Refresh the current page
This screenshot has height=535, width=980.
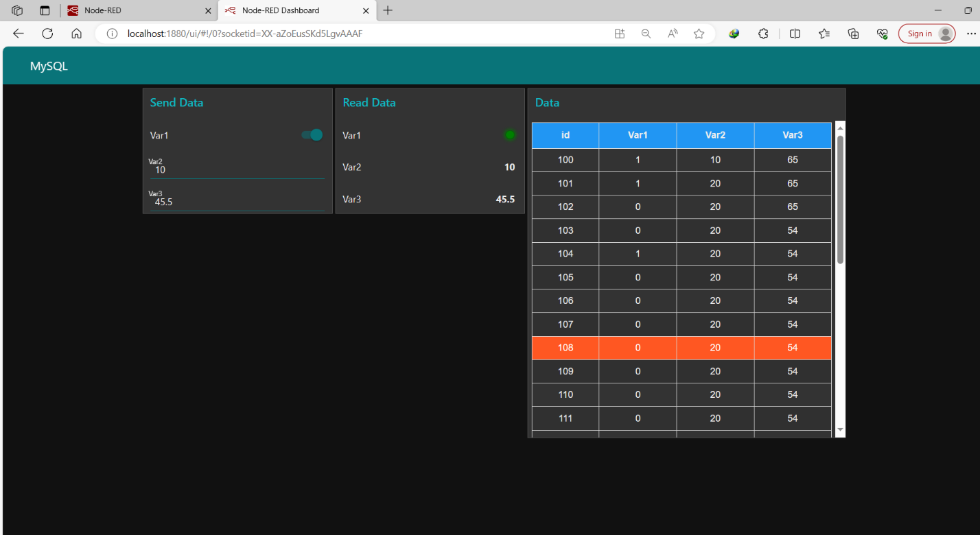[47, 33]
